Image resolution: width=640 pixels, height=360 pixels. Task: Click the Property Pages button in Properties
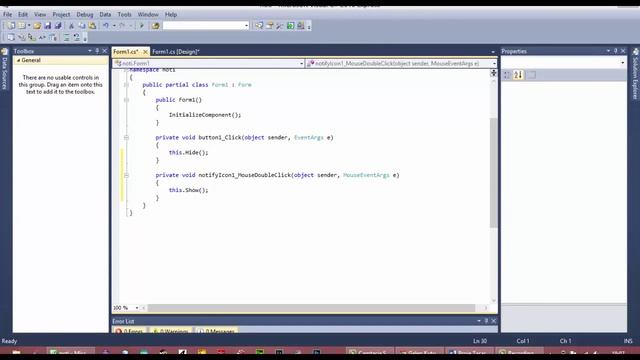click(531, 75)
